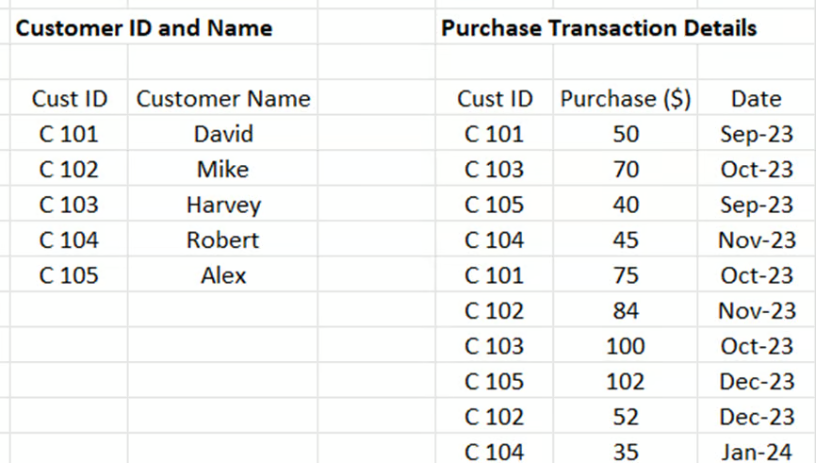816x463 pixels.
Task: Click the C 105 cell next to Alex
Action: click(x=69, y=275)
